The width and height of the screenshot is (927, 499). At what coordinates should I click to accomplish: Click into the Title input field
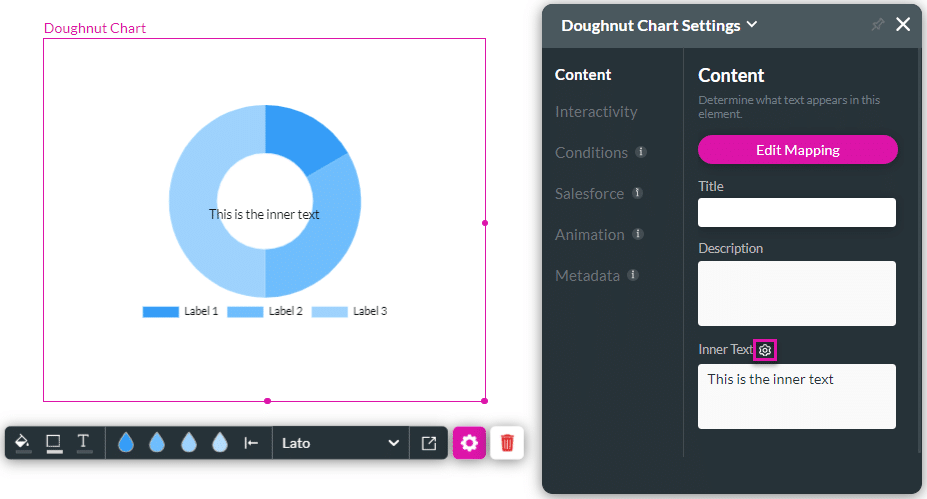point(796,213)
